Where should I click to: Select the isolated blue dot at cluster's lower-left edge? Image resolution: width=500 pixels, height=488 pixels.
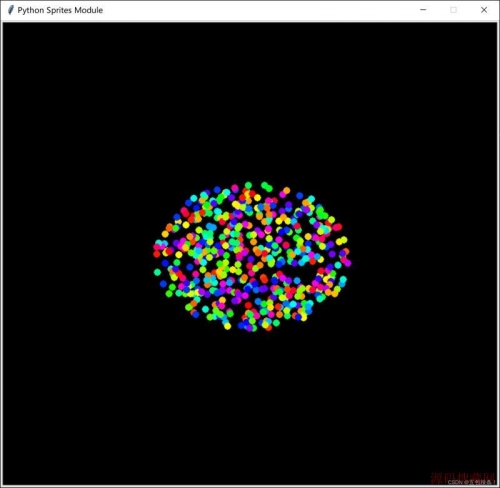(x=163, y=284)
